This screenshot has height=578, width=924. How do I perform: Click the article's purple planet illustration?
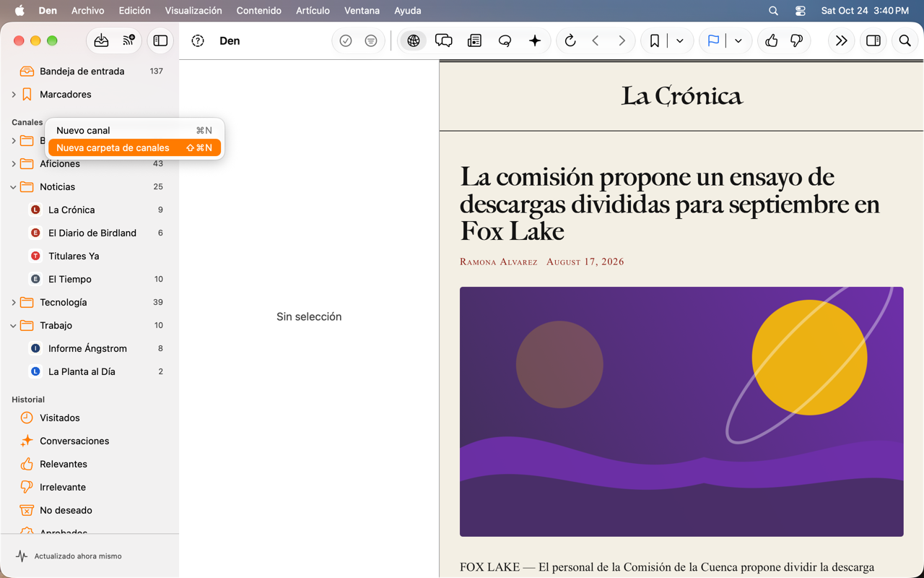(681, 412)
